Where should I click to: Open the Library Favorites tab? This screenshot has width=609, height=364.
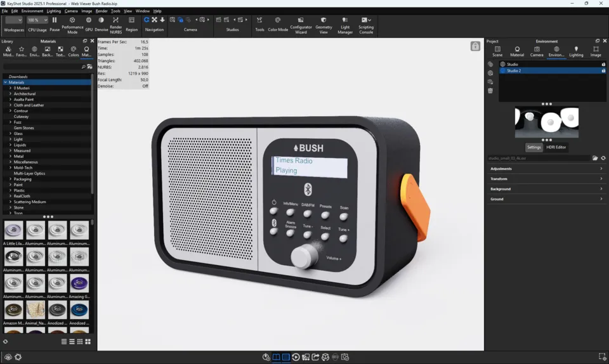coord(22,51)
